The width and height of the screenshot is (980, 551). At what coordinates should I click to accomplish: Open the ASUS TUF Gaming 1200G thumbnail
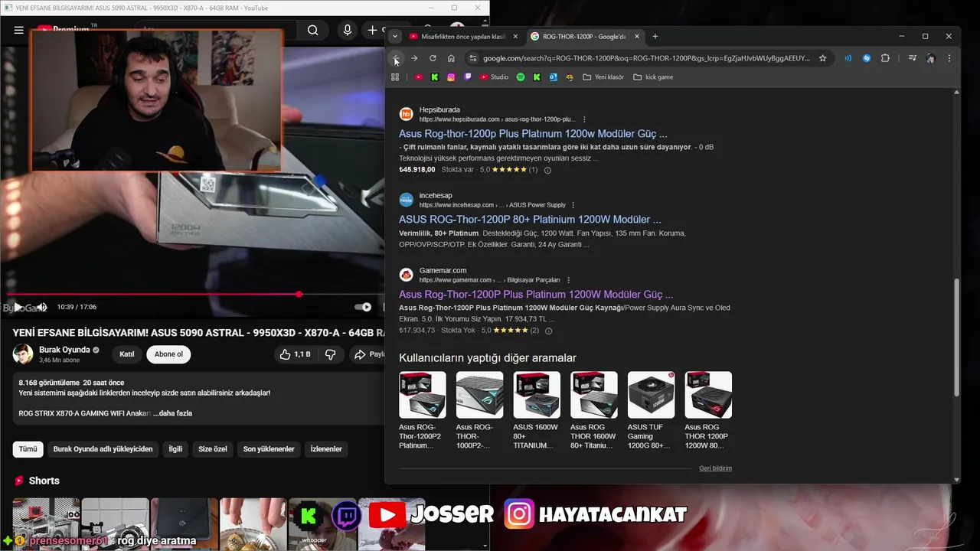click(651, 395)
